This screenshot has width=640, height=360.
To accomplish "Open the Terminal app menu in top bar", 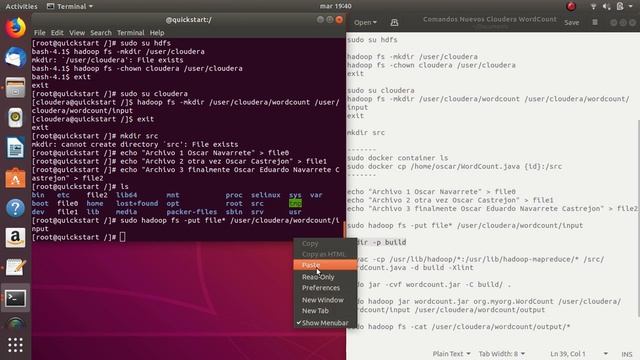I will pos(69,6).
